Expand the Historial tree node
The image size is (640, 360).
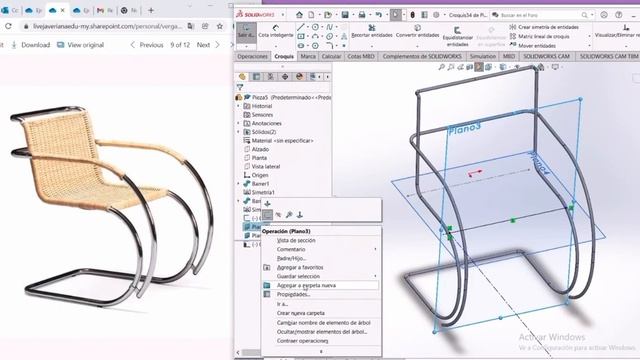[239, 106]
